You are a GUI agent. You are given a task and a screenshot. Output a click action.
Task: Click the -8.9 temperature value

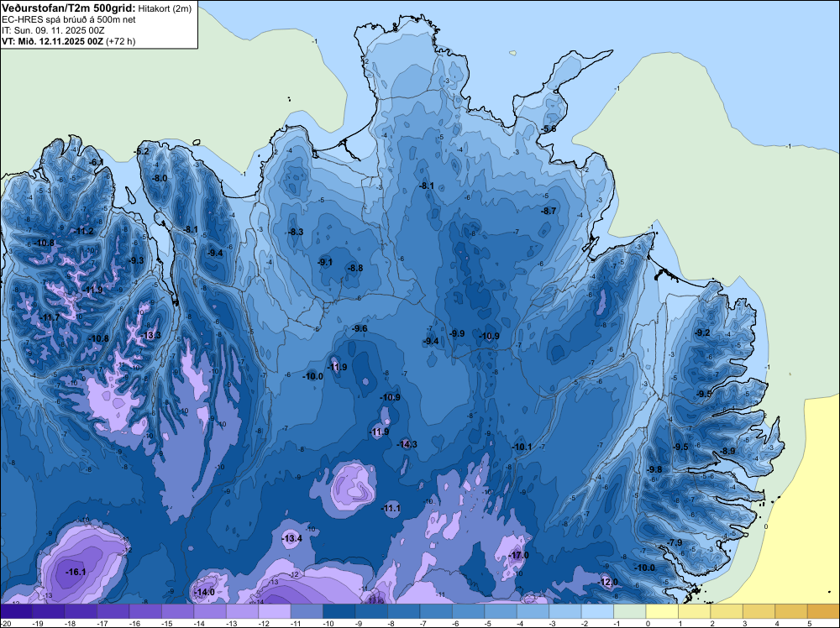click(727, 451)
